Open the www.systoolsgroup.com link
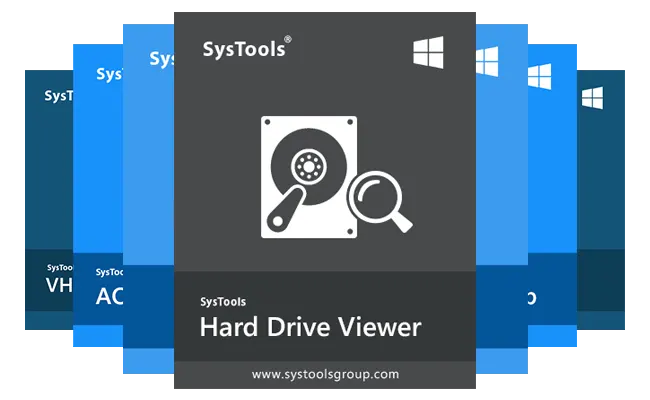 point(325,374)
